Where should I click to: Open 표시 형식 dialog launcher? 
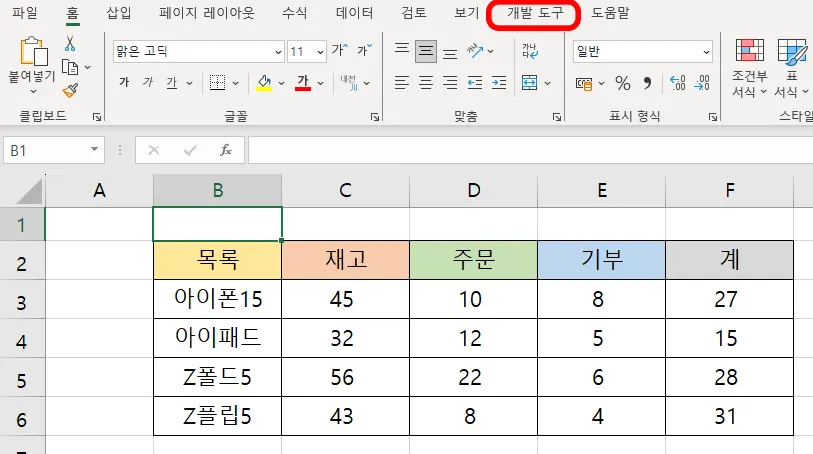(x=713, y=117)
